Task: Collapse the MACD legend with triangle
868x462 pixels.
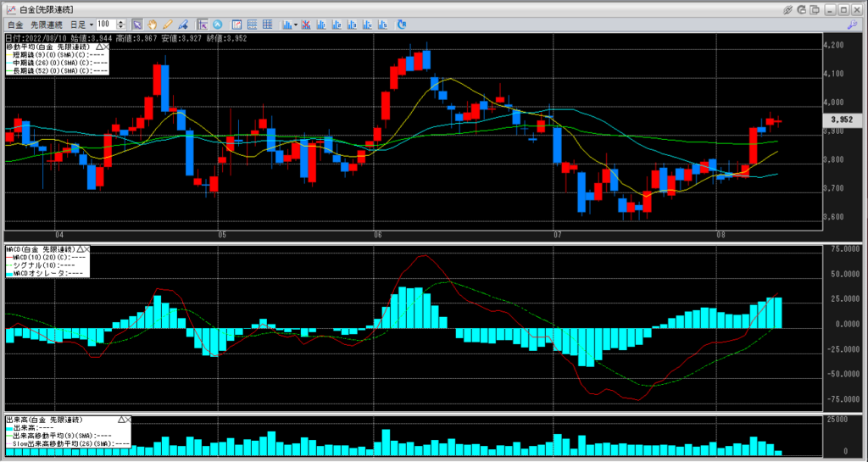Action: click(x=79, y=249)
